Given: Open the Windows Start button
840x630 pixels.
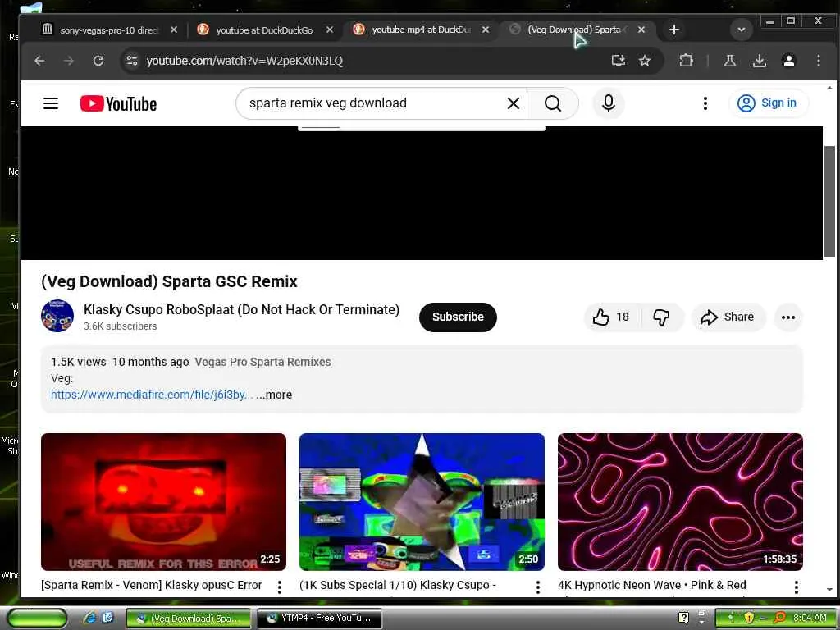Looking at the screenshot, I should coord(38,619).
